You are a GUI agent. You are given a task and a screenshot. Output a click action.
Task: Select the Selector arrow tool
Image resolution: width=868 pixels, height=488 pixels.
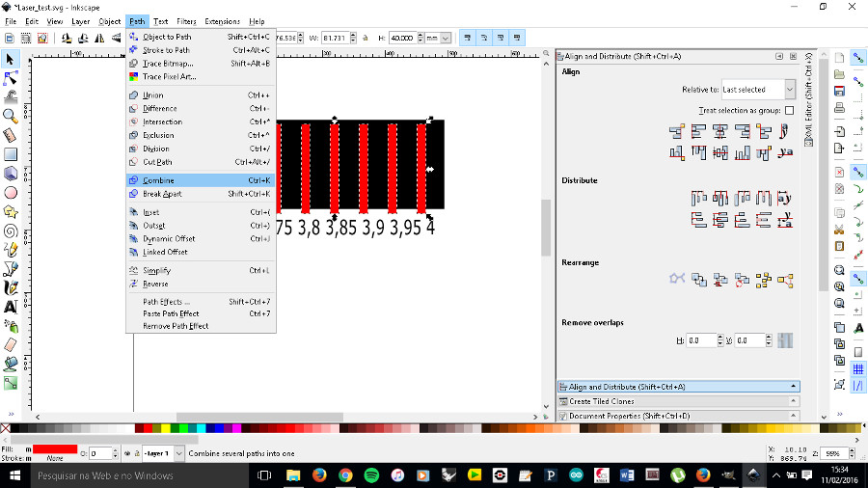11,59
